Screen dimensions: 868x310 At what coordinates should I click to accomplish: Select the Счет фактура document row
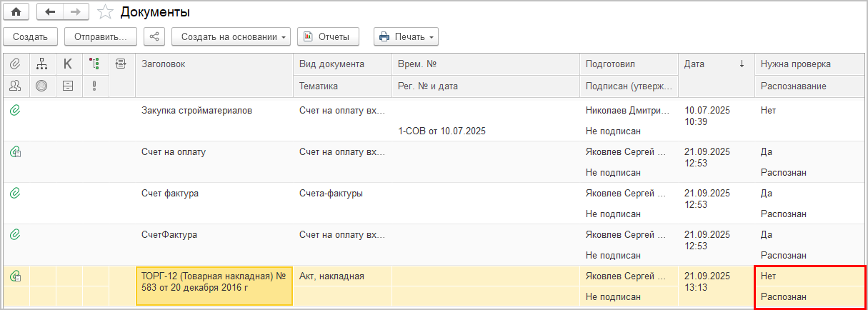(170, 194)
